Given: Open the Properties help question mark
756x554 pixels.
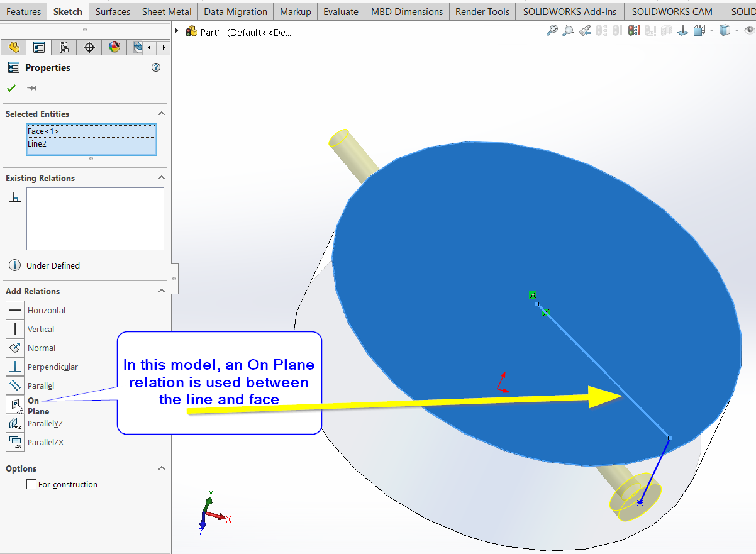Looking at the screenshot, I should click(x=156, y=68).
